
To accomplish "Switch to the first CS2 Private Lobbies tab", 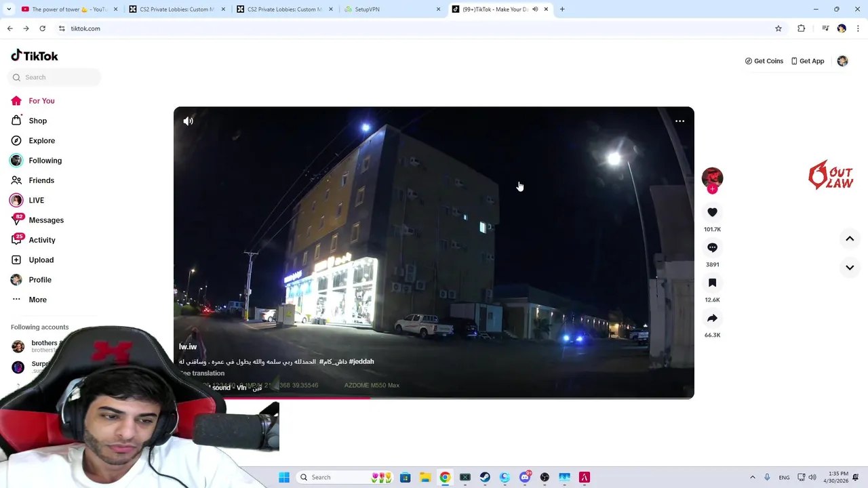I will pyautogui.click(x=176, y=9).
